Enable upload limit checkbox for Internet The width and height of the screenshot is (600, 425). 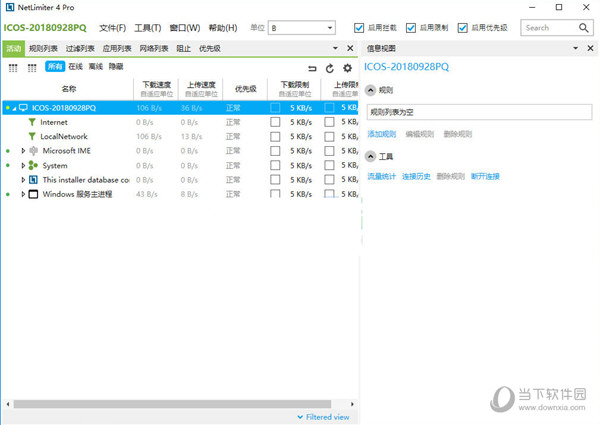coord(329,122)
